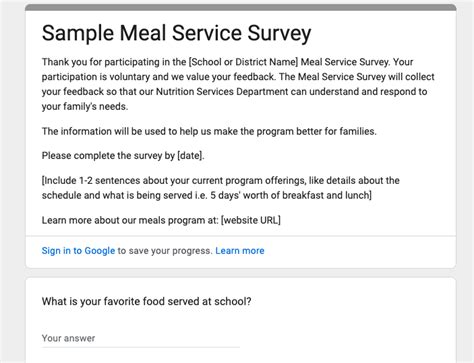Click the favorite food served at school question
This screenshot has height=363, width=474.
click(146, 301)
